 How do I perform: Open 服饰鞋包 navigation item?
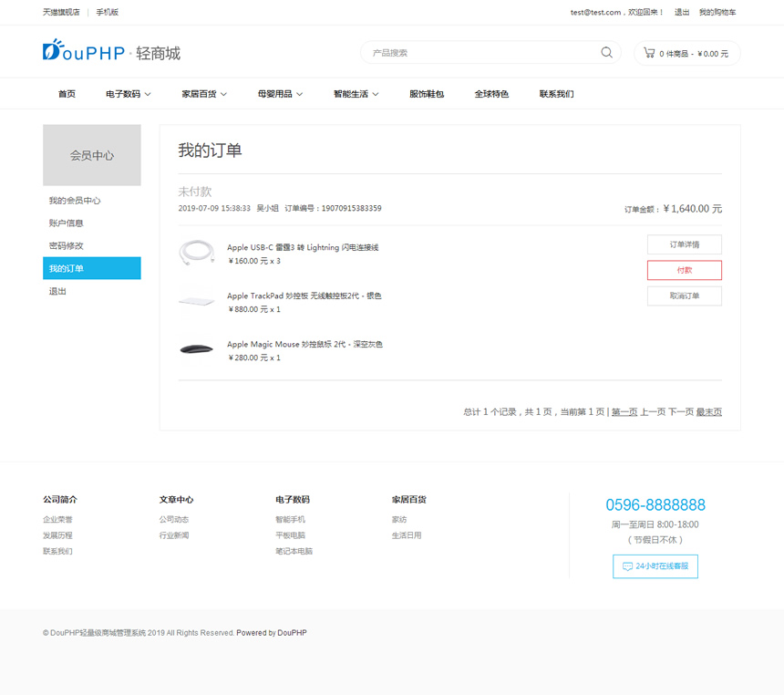(427, 94)
